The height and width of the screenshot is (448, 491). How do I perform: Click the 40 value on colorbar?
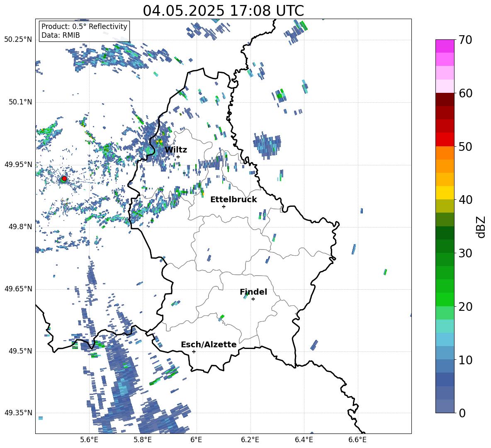pyautogui.click(x=465, y=200)
